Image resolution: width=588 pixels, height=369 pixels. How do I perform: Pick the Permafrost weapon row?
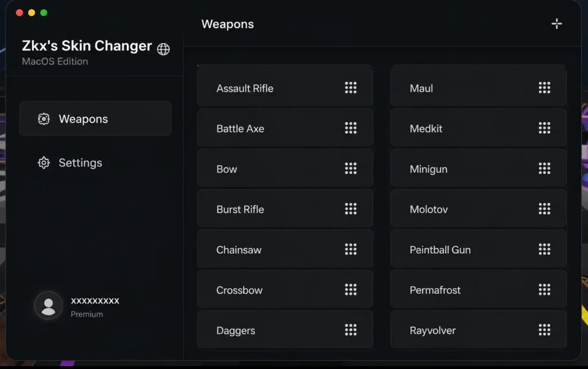pos(478,290)
